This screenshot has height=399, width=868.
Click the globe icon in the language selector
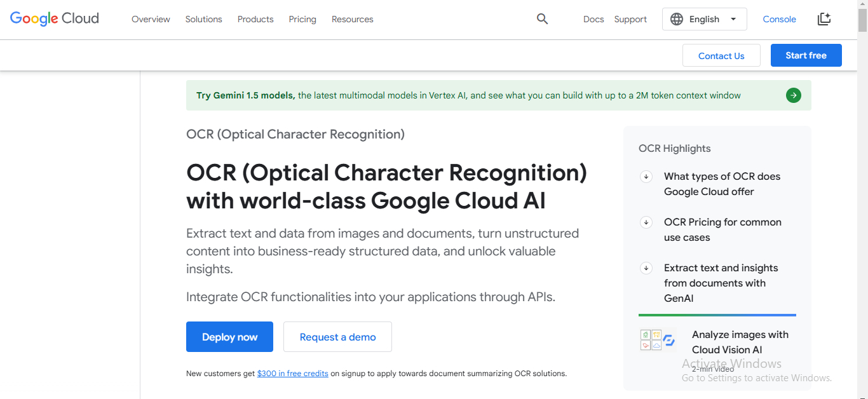pos(677,18)
